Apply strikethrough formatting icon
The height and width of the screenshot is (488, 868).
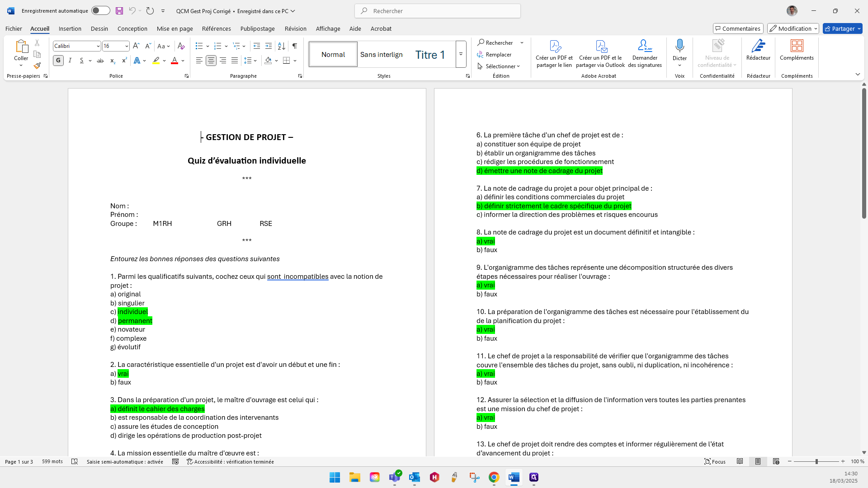[x=100, y=61]
